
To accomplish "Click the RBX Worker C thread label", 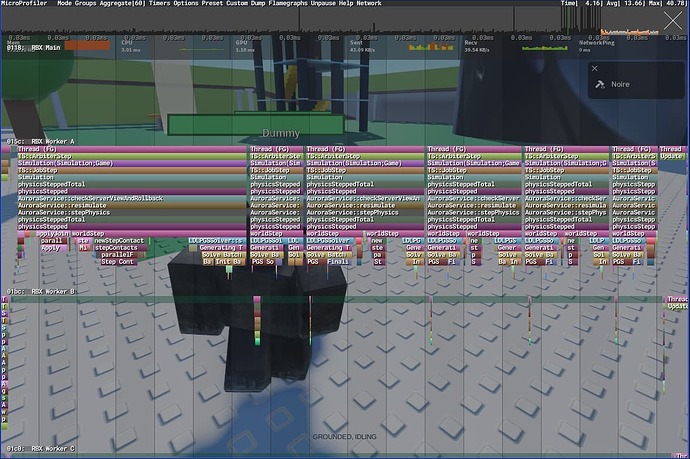I will coord(40,449).
